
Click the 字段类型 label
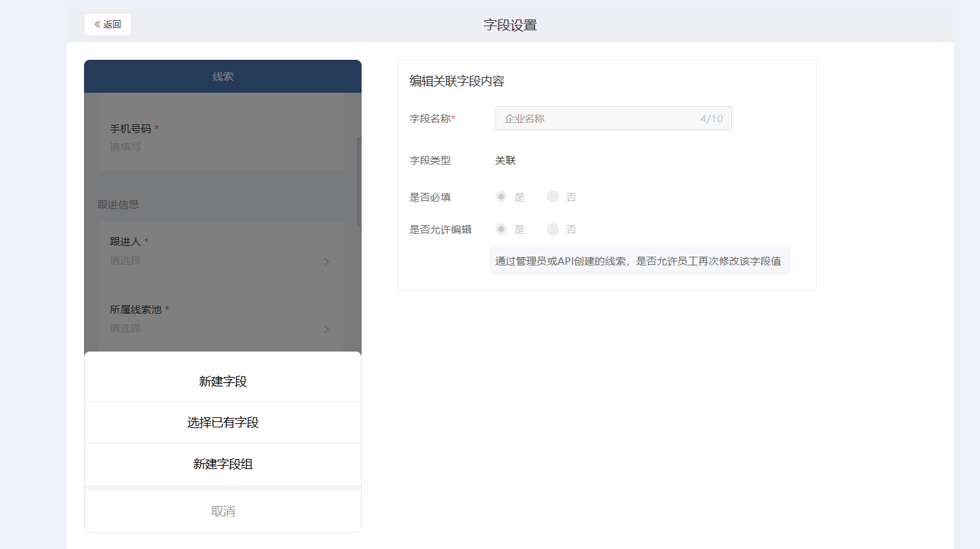point(430,161)
